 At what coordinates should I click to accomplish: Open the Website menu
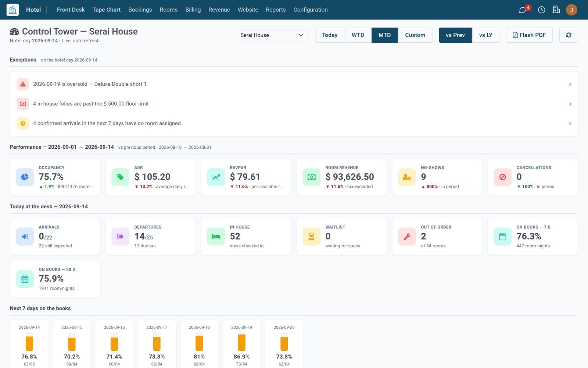click(x=248, y=10)
